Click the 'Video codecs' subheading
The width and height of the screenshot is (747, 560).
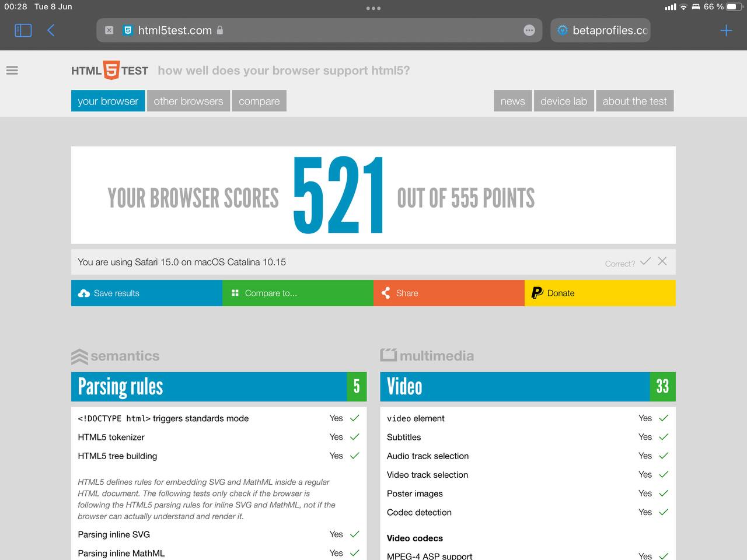415,538
